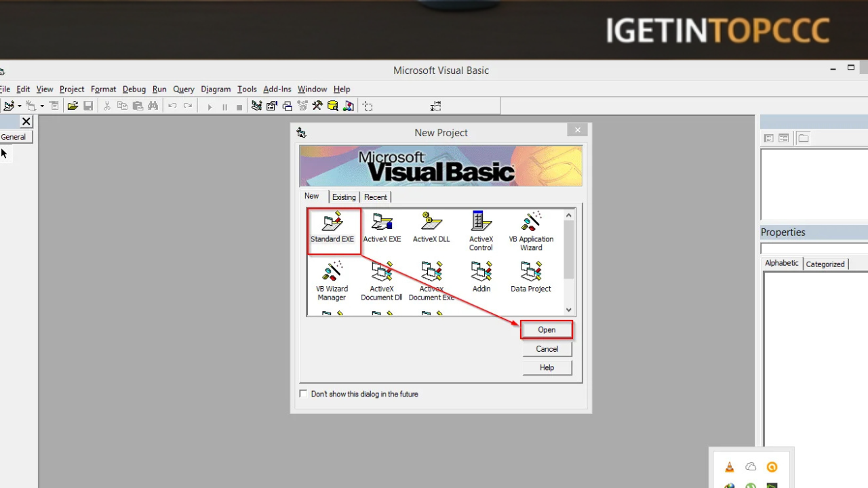Click the project list scrollbar thumb
Image resolution: width=868 pixels, height=488 pixels.
569,249
